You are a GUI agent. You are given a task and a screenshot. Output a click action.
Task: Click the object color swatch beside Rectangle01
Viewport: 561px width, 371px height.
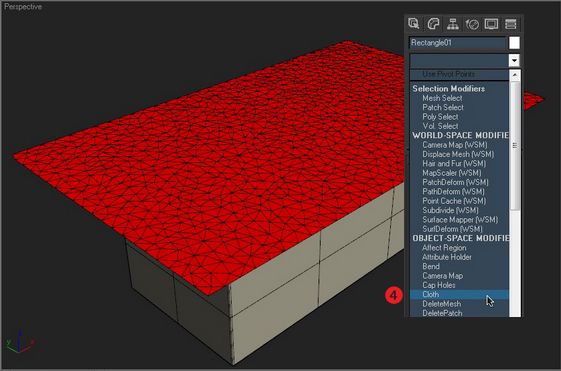[x=514, y=43]
